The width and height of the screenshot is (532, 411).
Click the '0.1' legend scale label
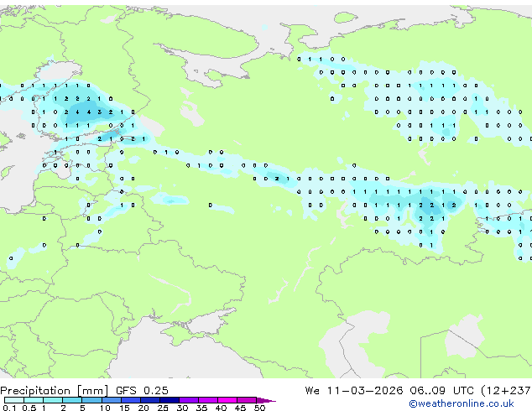[x=10, y=408]
